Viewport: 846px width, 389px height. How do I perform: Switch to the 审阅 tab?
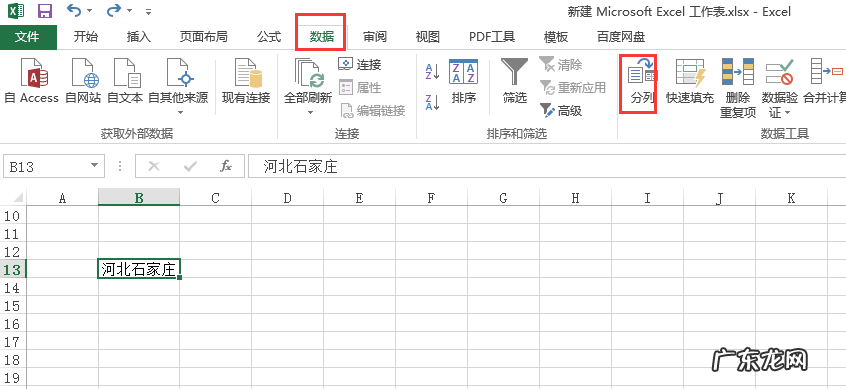point(374,37)
